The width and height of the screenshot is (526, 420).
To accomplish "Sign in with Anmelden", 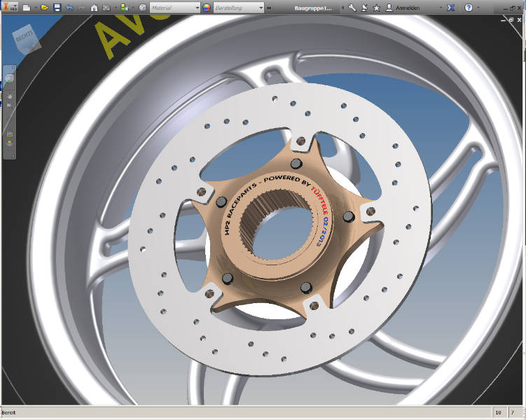I will tap(408, 8).
